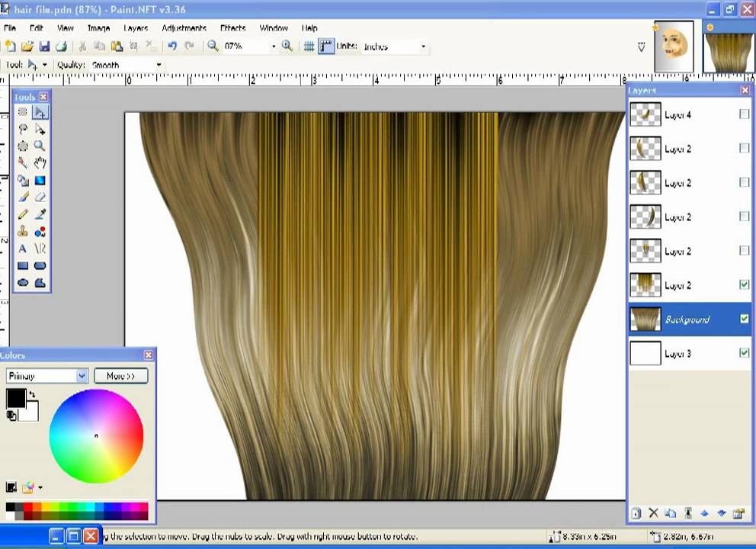Show Layer 4 via its checkbox
The height and width of the screenshot is (549, 756).
tap(744, 114)
